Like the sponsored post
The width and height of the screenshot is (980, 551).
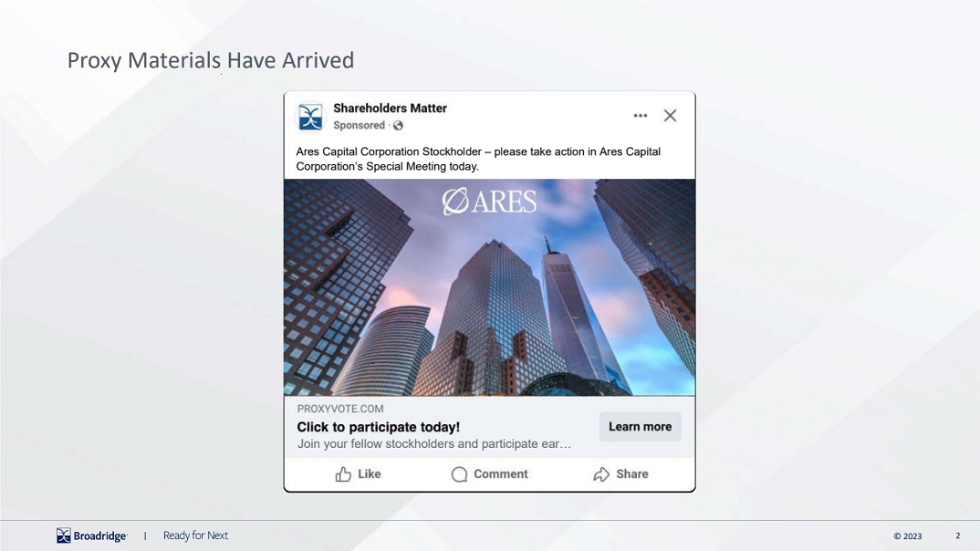(358, 474)
